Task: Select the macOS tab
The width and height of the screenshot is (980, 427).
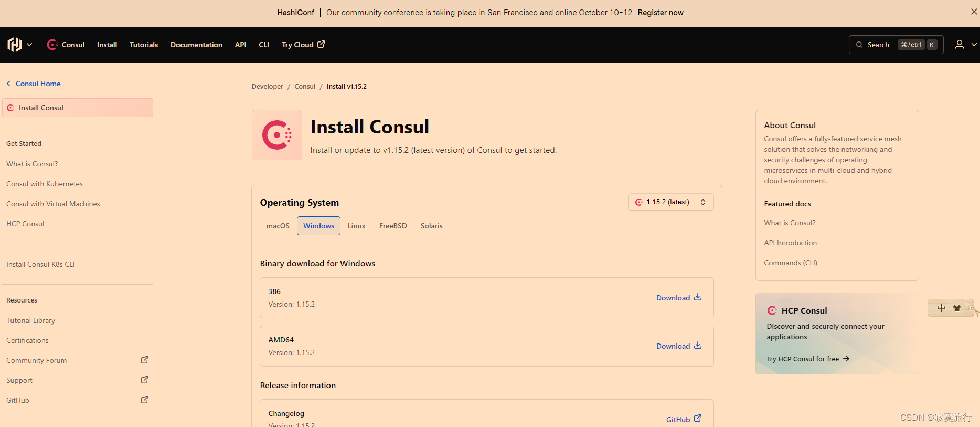Action: click(278, 226)
